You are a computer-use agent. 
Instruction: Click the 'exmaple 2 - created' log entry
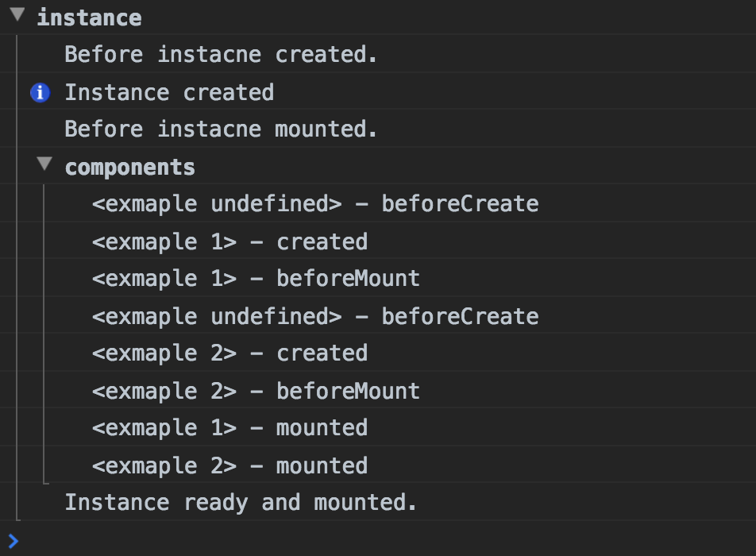229,353
